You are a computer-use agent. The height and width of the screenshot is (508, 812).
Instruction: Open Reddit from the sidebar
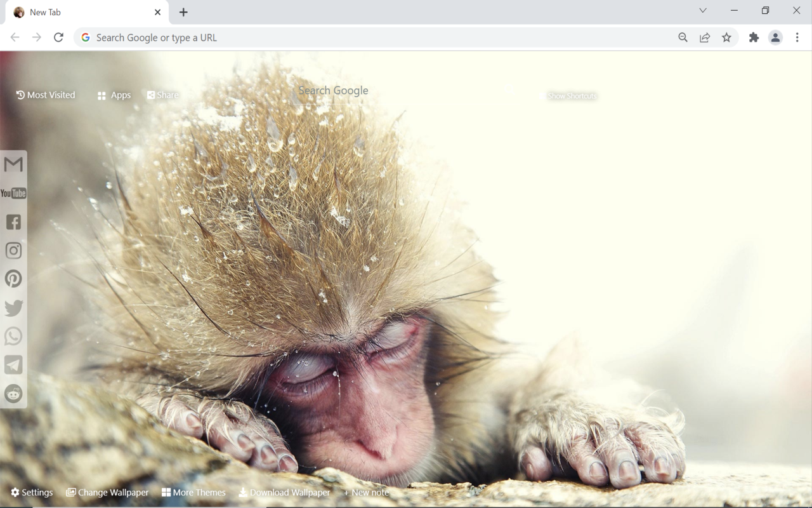click(13, 394)
